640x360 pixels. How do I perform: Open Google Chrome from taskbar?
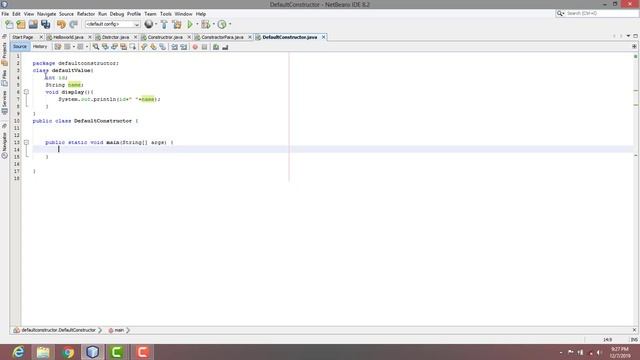click(68, 352)
